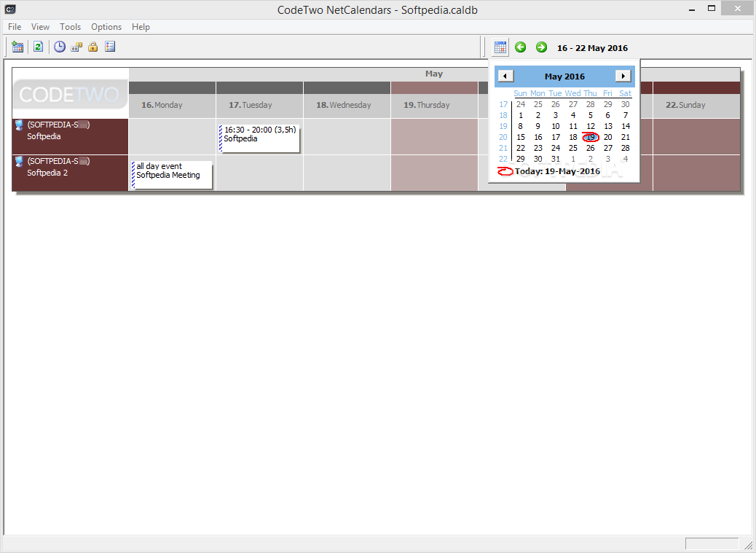Viewport: 756px width, 553px height.
Task: Click Wednesday cell in Softpedia row
Action: click(347, 136)
